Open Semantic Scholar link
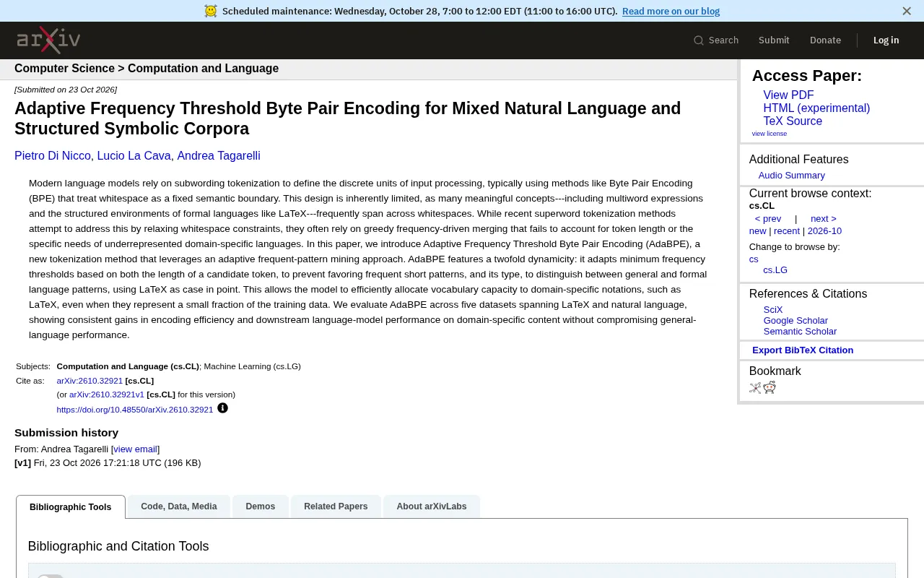Image resolution: width=924 pixels, height=578 pixels. [800, 332]
